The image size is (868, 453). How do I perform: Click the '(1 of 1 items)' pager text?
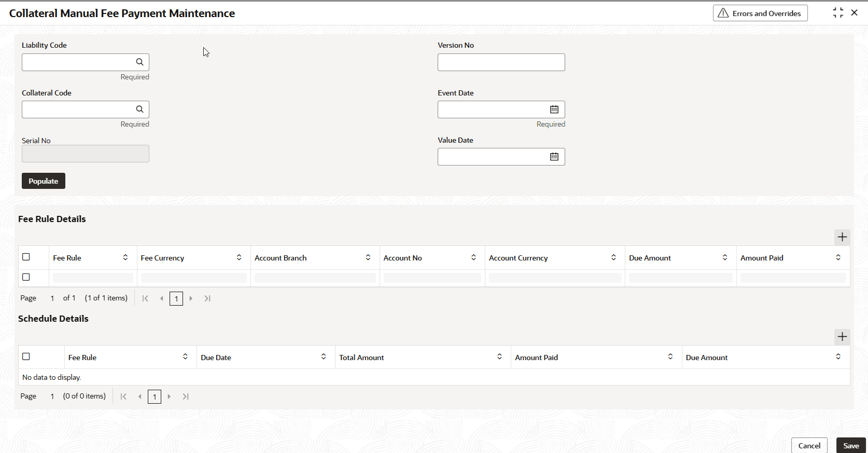point(106,298)
